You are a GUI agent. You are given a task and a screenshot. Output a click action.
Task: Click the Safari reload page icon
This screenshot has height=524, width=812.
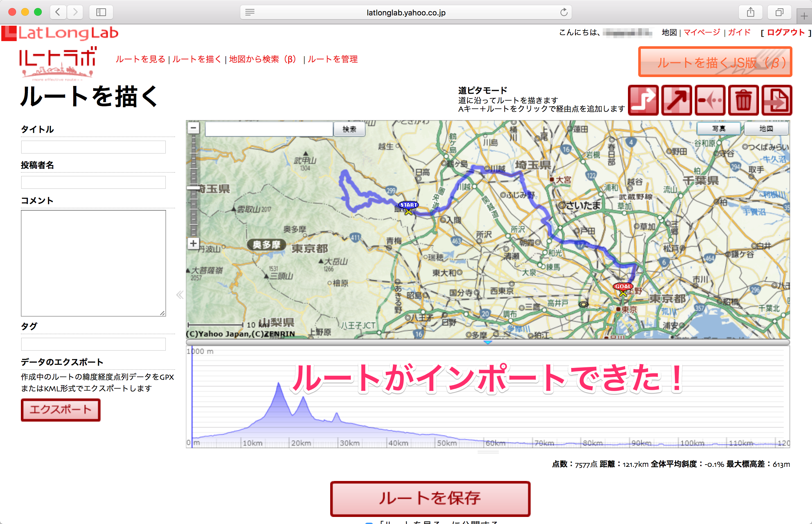[x=564, y=12]
